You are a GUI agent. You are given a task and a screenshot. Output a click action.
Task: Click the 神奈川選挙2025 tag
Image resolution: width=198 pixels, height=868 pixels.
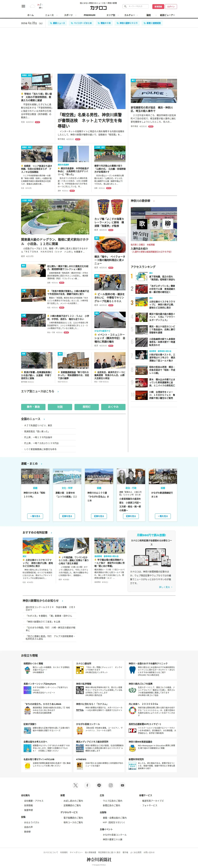point(127,23)
